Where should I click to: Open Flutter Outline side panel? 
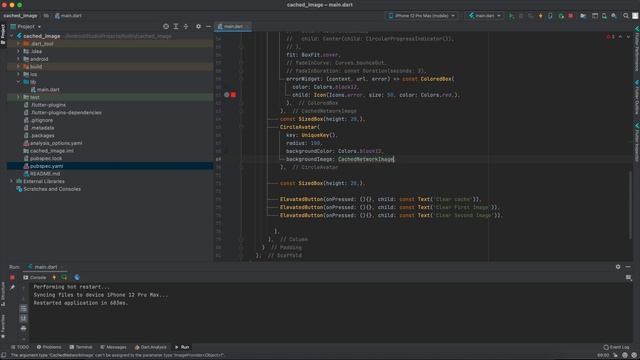coord(636,97)
